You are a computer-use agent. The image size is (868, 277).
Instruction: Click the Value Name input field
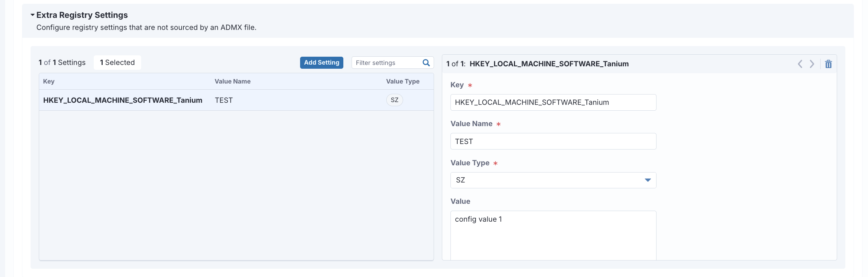point(553,141)
